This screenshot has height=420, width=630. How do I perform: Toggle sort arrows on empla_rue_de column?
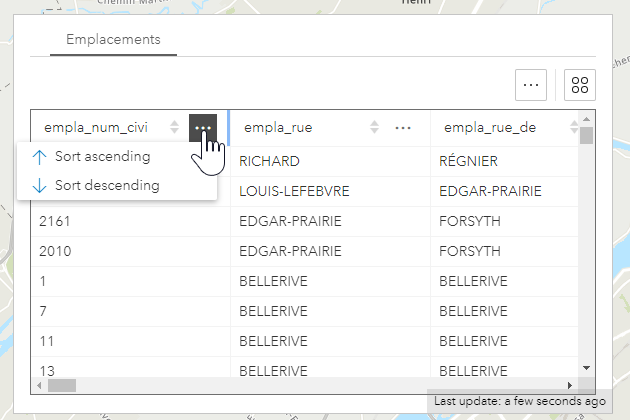tap(574, 127)
